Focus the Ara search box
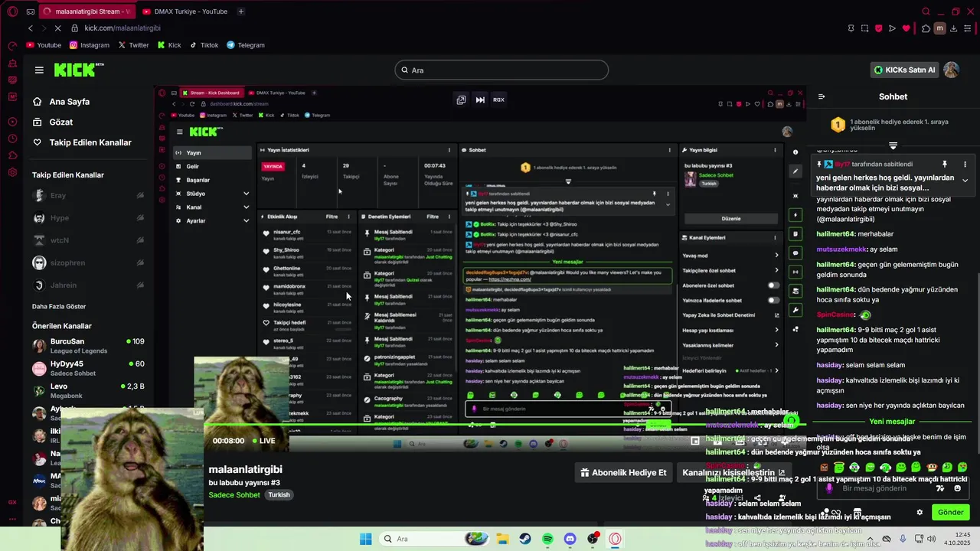The width and height of the screenshot is (980, 551). coord(501,70)
